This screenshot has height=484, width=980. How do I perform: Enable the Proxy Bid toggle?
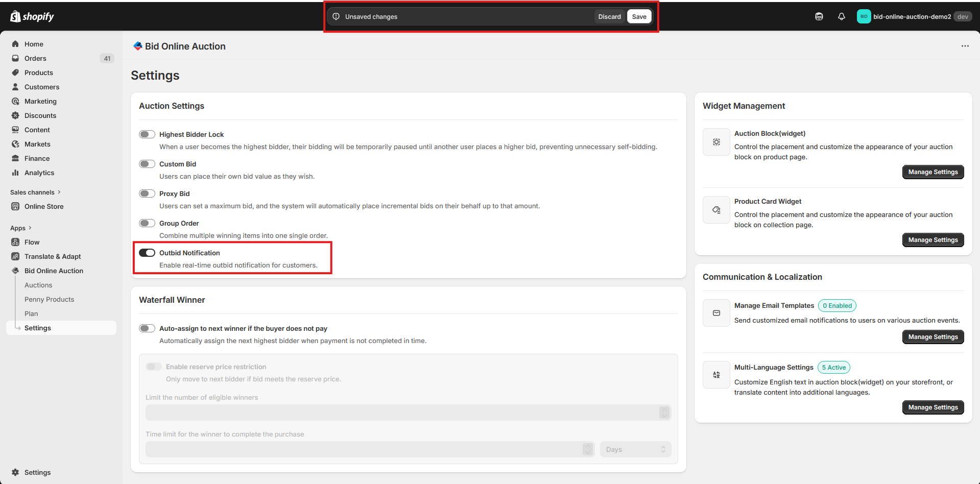[x=147, y=193]
